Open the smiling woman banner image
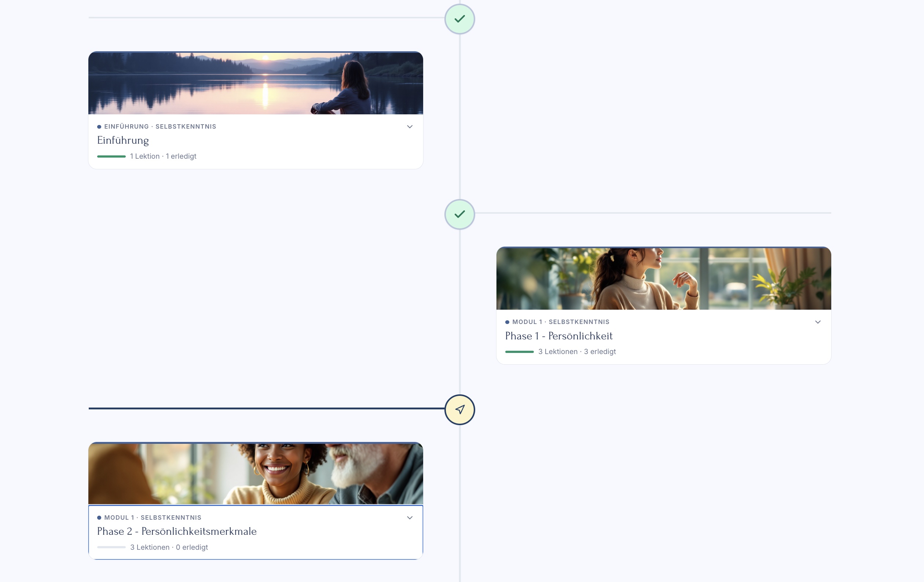 click(256, 474)
